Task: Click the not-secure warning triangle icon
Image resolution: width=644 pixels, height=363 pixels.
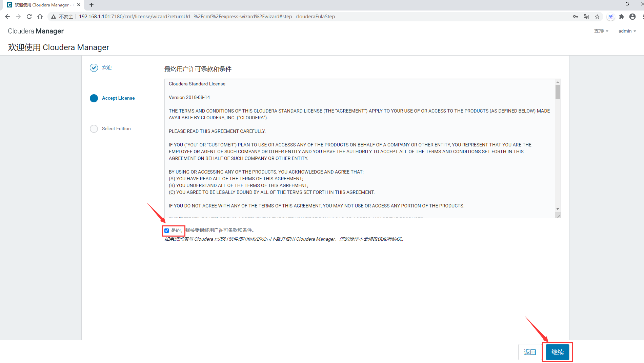Action: coord(54,17)
